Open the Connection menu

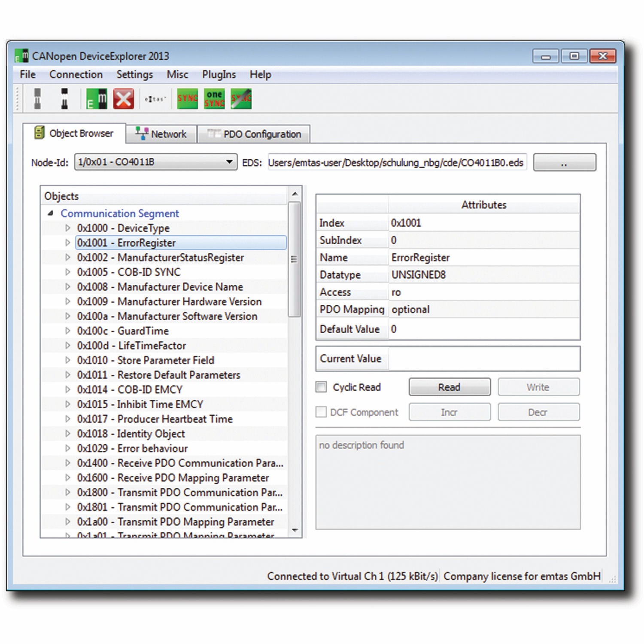[76, 74]
